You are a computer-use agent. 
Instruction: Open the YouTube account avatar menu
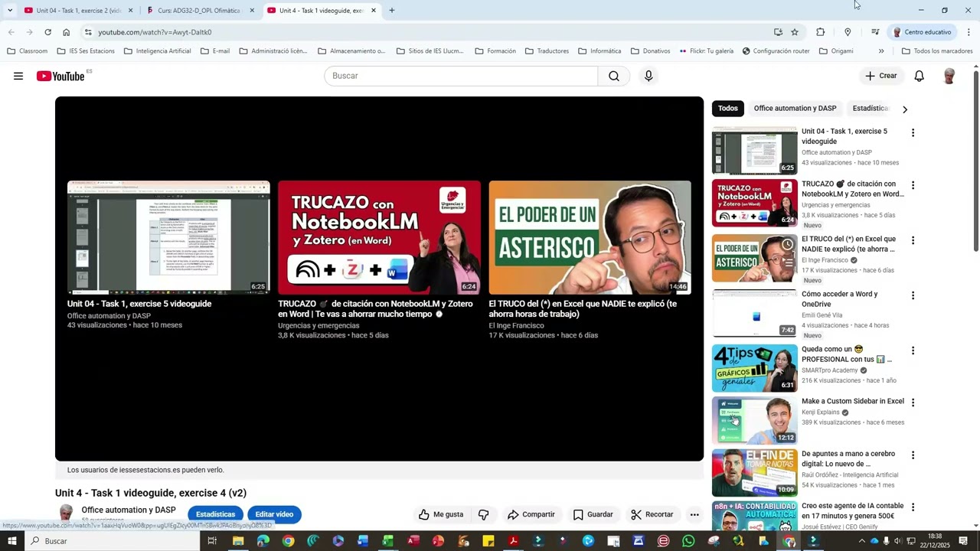[x=949, y=76]
